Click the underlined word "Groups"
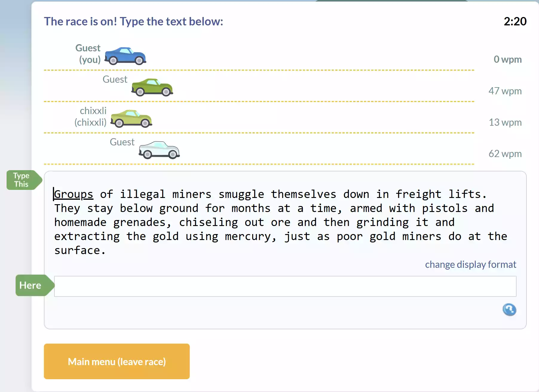 [x=74, y=194]
